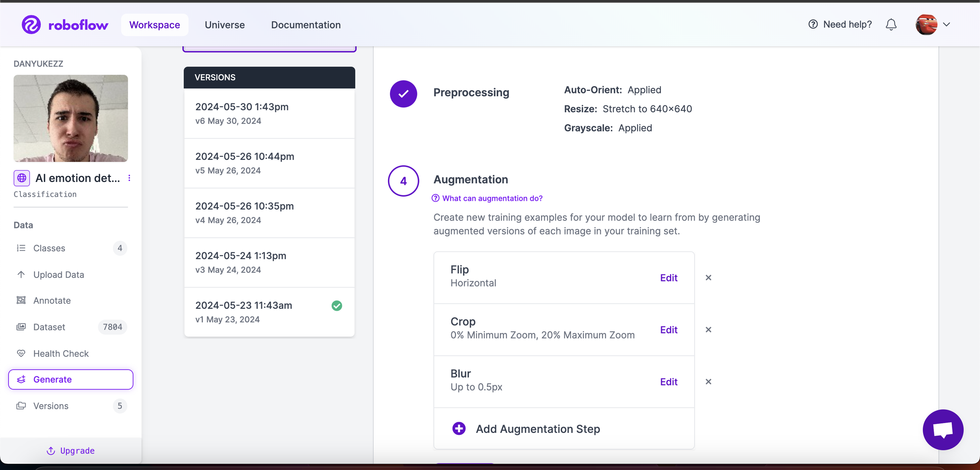Open the project three-dot options menu

pyautogui.click(x=129, y=178)
